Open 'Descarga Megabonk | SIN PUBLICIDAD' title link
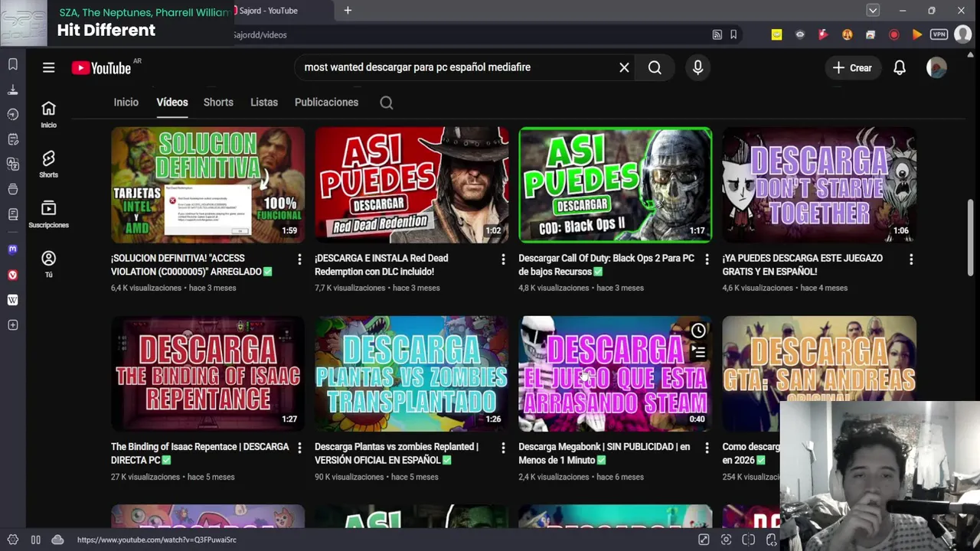Image resolution: width=980 pixels, height=551 pixels. [x=604, y=453]
